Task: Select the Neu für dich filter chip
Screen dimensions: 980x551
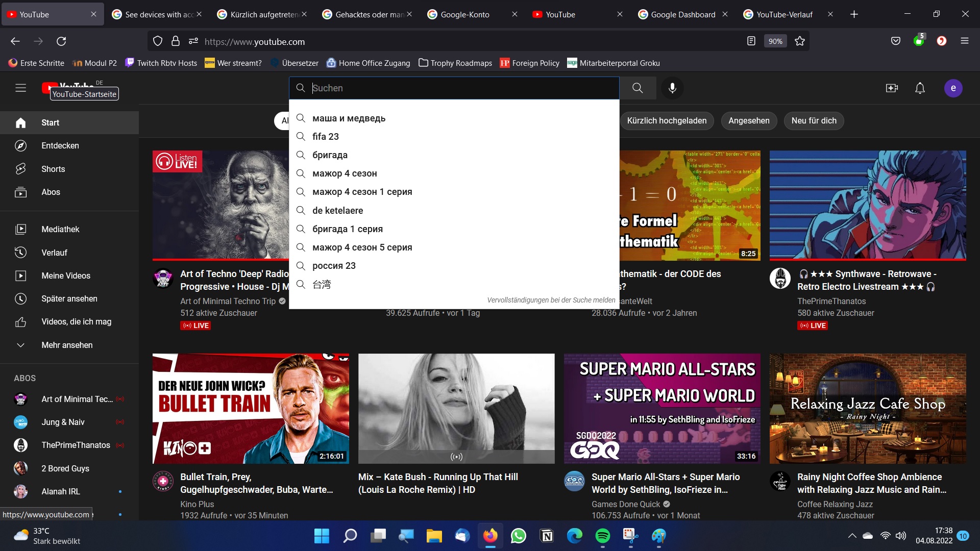Action: tap(814, 121)
